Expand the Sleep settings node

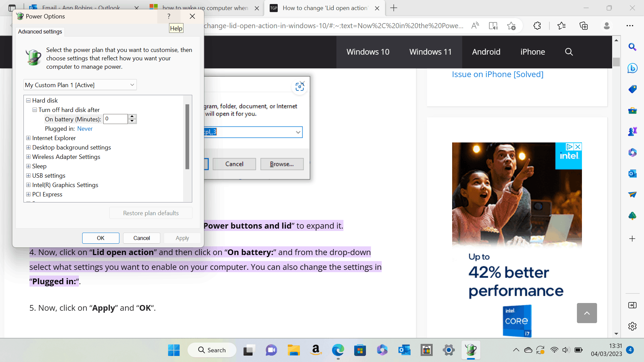(x=29, y=166)
